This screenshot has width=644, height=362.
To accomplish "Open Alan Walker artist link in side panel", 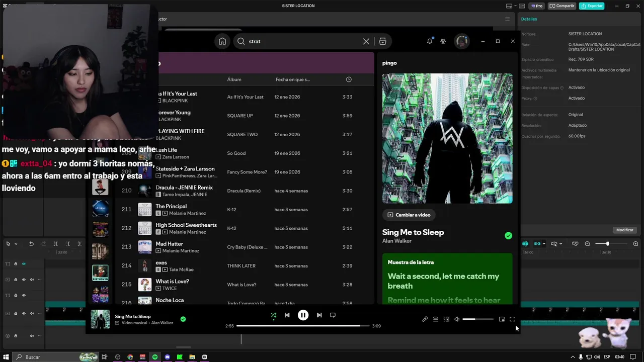I will click(397, 241).
